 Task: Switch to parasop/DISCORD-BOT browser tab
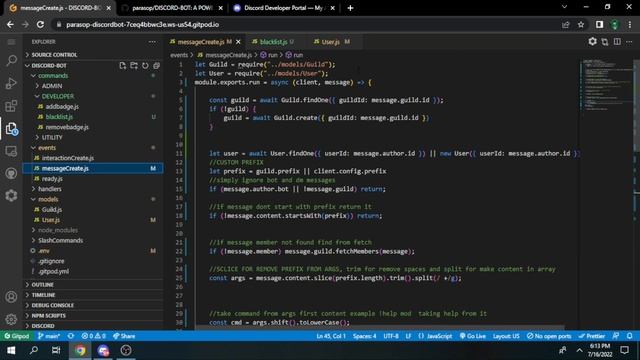click(172, 8)
